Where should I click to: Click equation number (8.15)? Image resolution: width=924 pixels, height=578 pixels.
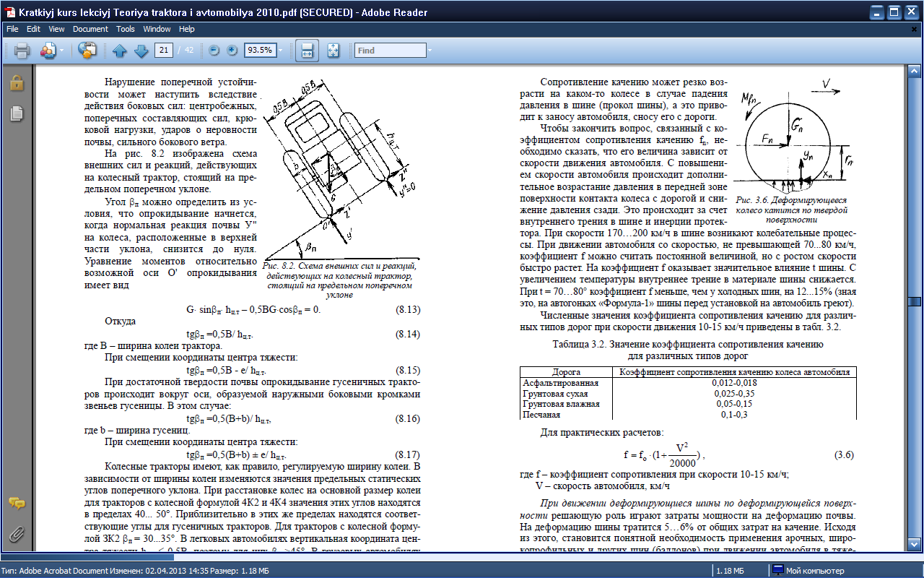(407, 370)
